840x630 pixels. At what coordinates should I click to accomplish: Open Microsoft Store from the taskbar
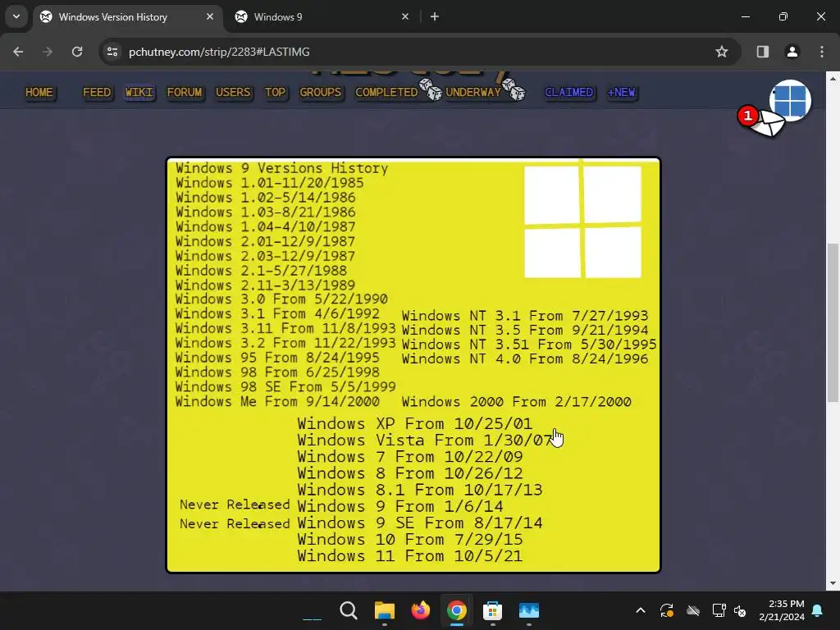click(x=492, y=610)
